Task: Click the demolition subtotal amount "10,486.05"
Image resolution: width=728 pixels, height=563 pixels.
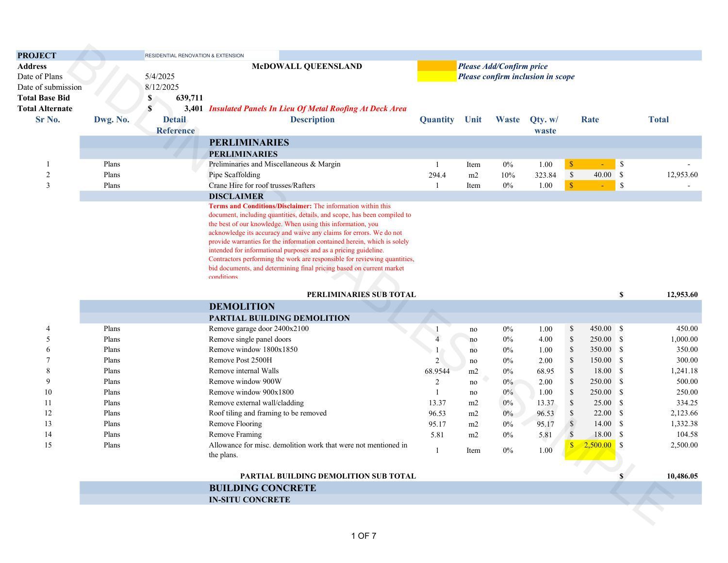Action: tap(682, 476)
